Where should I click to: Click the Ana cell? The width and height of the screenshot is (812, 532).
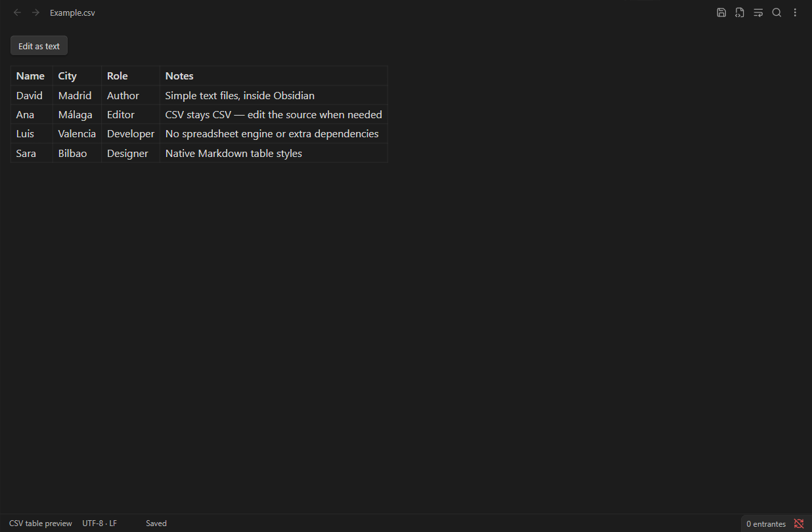[32, 114]
